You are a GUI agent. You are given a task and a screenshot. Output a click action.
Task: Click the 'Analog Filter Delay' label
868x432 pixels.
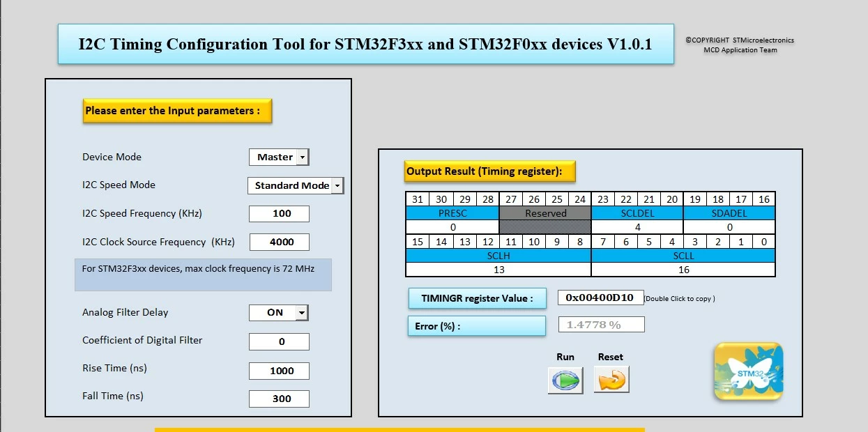[x=125, y=312]
